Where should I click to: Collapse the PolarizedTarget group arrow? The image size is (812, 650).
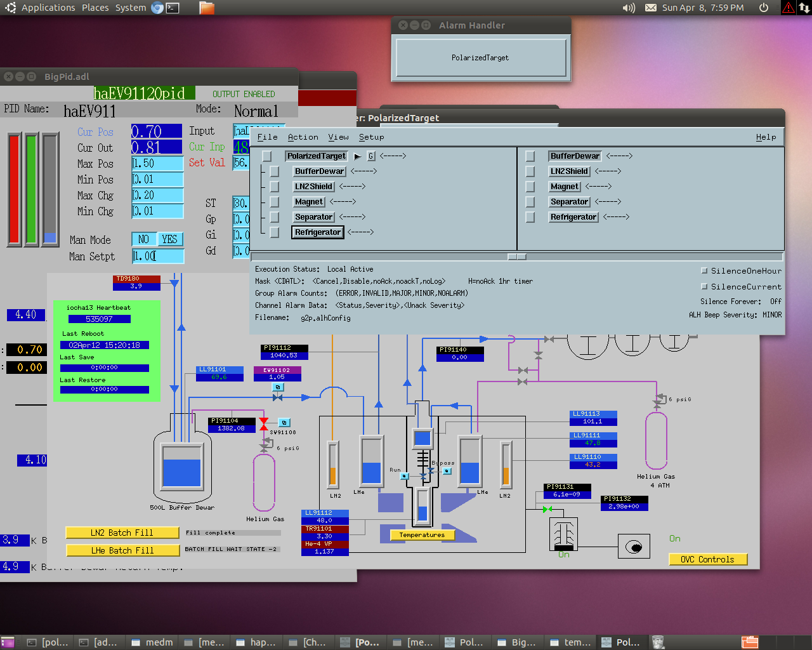(357, 156)
